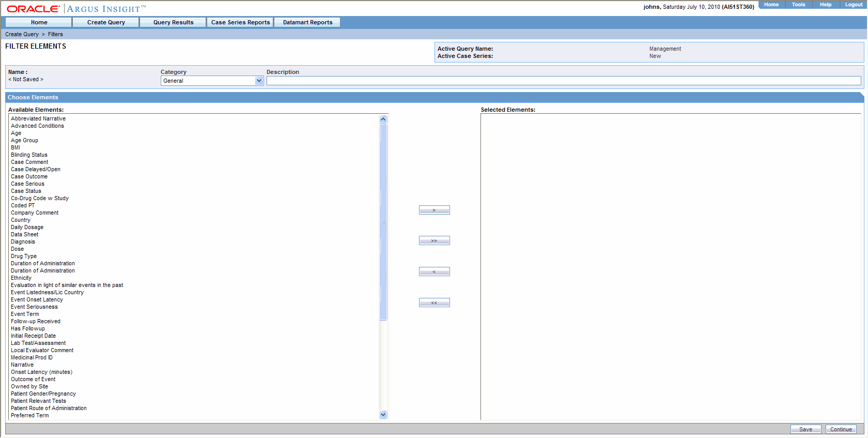The image size is (868, 438).
Task: Select the BMI element
Action: pos(16,147)
